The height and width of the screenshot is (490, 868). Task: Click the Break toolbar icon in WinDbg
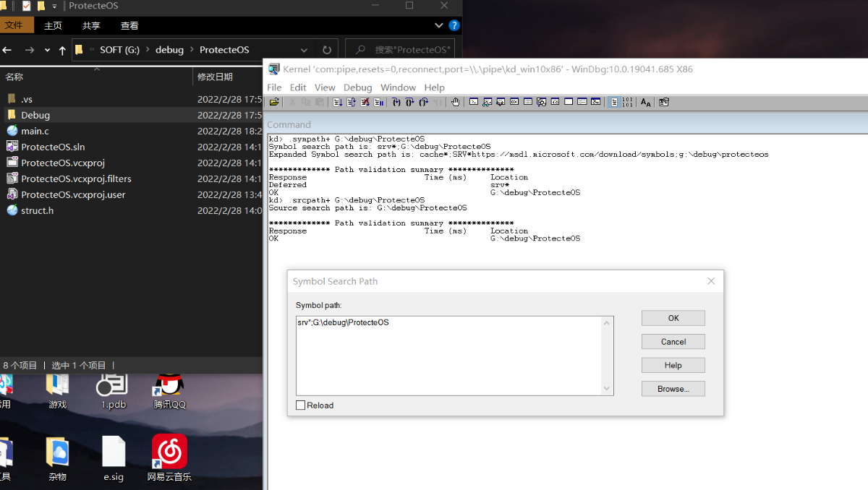coord(378,102)
